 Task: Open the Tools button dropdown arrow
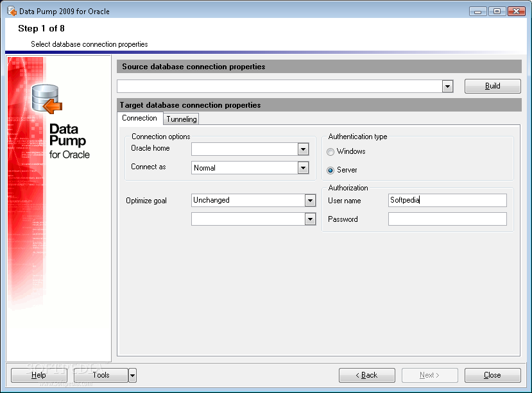133,375
